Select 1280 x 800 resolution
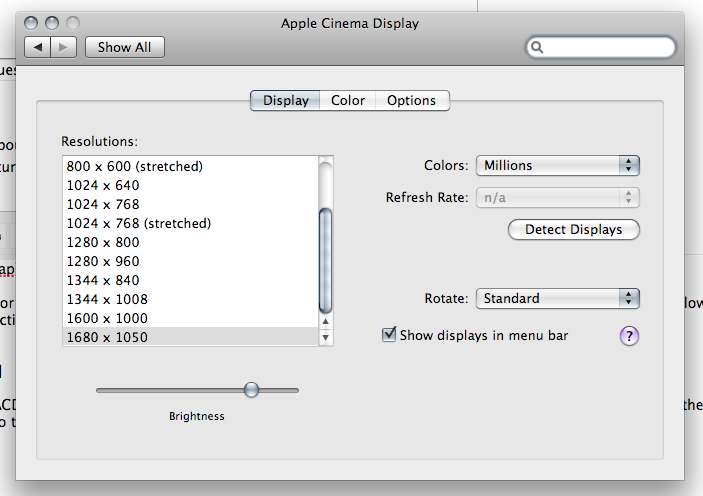Image resolution: width=703 pixels, height=496 pixels. coord(191,242)
